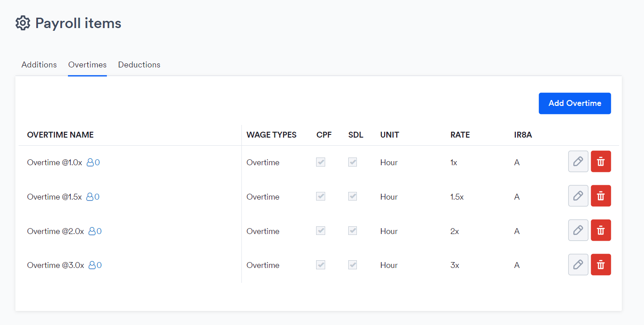Delete the Overtime @1.5x item
The image size is (644, 325).
(x=601, y=196)
